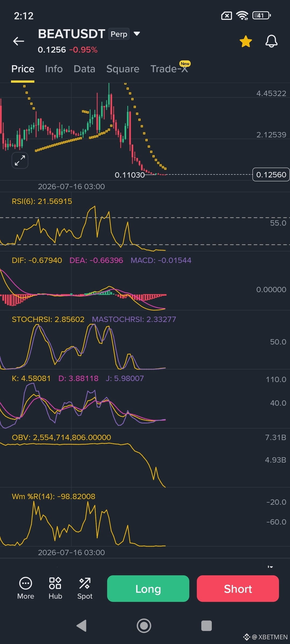Tap the battery status icon
The image size is (290, 644).
[x=262, y=16]
